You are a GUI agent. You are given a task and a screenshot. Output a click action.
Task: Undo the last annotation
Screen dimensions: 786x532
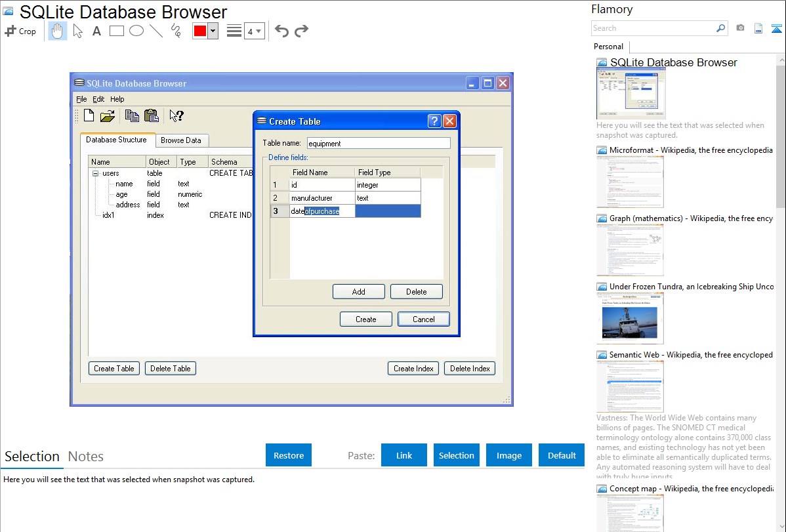(x=281, y=31)
